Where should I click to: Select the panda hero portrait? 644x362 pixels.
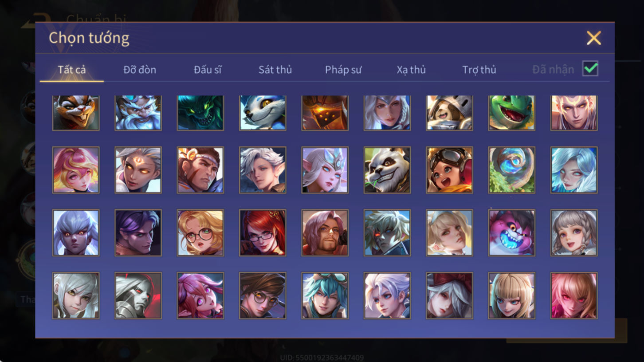[387, 170]
